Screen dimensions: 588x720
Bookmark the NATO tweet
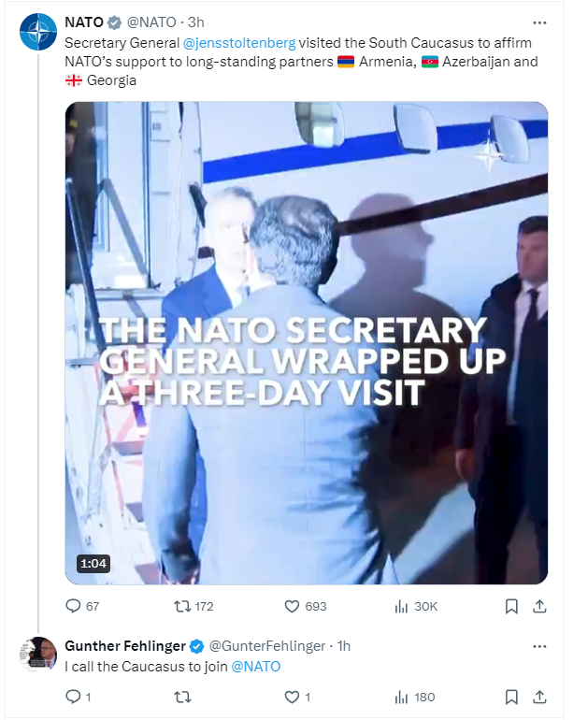coord(511,607)
